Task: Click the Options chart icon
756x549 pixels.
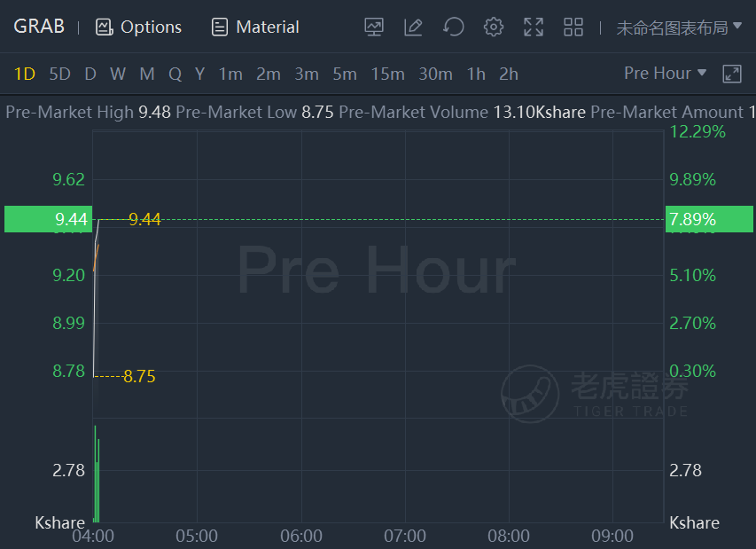Action: point(105,27)
